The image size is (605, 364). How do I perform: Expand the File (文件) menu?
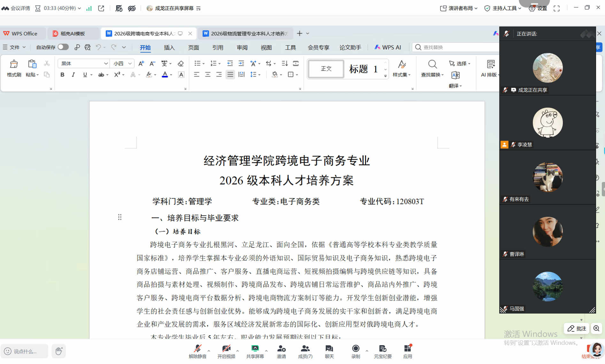pos(14,47)
